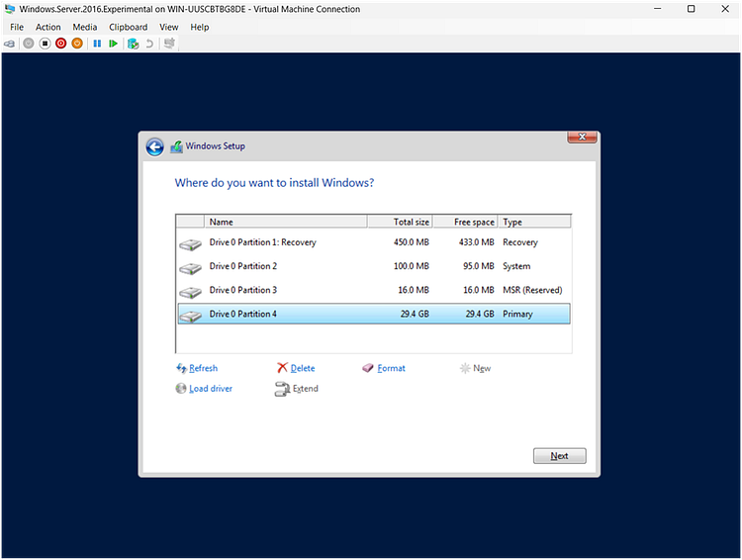Click the Primary type cell
The height and width of the screenshot is (560, 742).
point(517,315)
